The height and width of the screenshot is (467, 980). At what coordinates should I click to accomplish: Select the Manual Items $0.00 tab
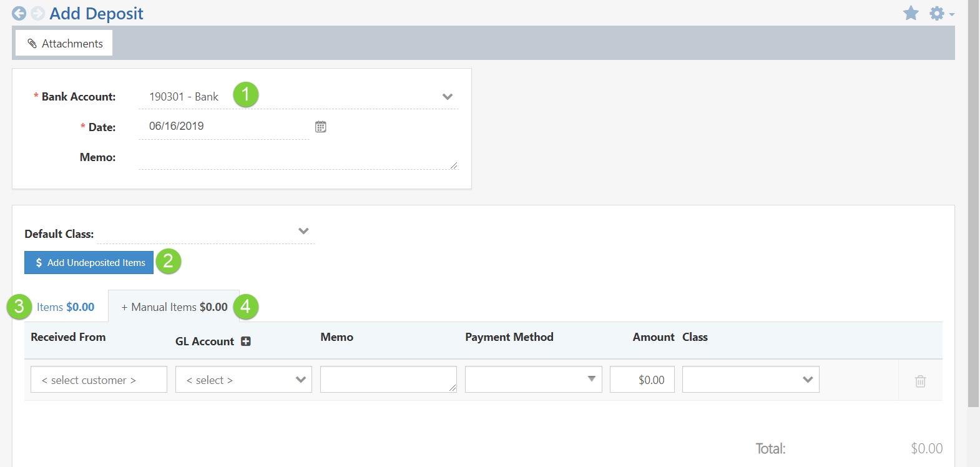coord(174,307)
